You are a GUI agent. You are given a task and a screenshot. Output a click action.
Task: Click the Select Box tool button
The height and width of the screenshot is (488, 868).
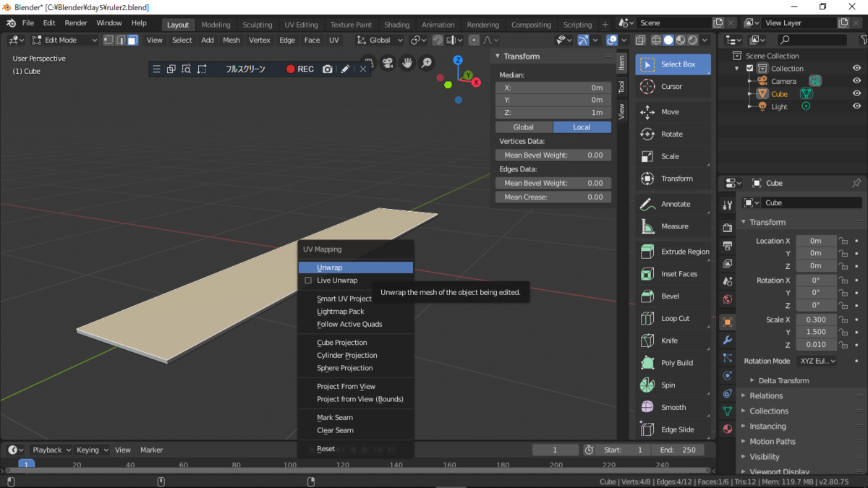click(673, 64)
